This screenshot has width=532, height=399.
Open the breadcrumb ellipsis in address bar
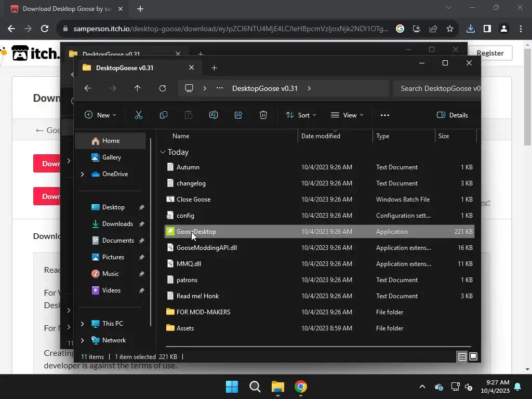coord(220,88)
